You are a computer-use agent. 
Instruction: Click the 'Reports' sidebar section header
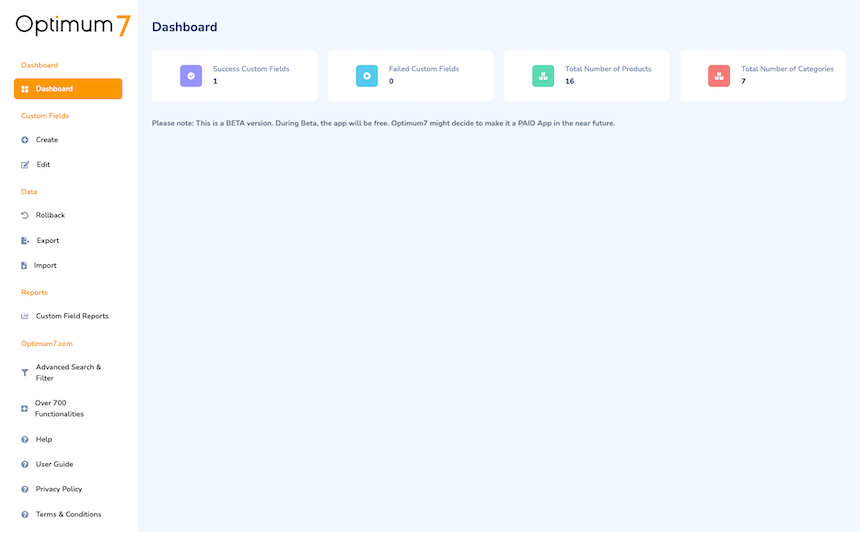click(34, 293)
